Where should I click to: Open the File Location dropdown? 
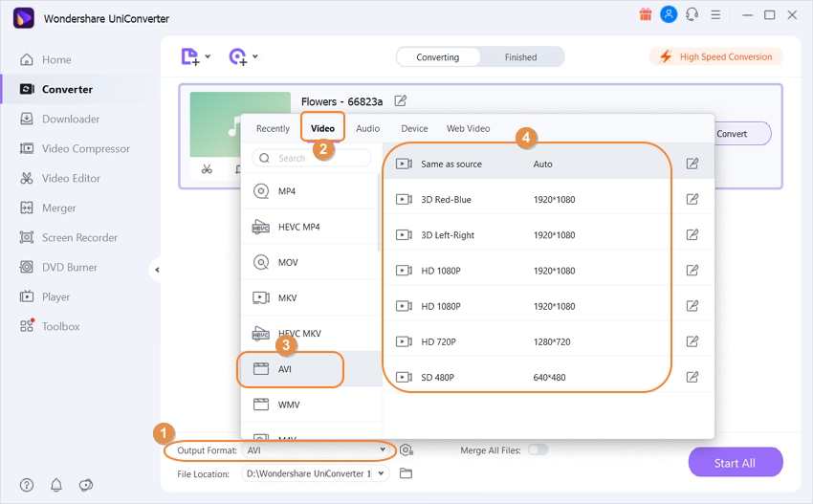click(x=316, y=473)
